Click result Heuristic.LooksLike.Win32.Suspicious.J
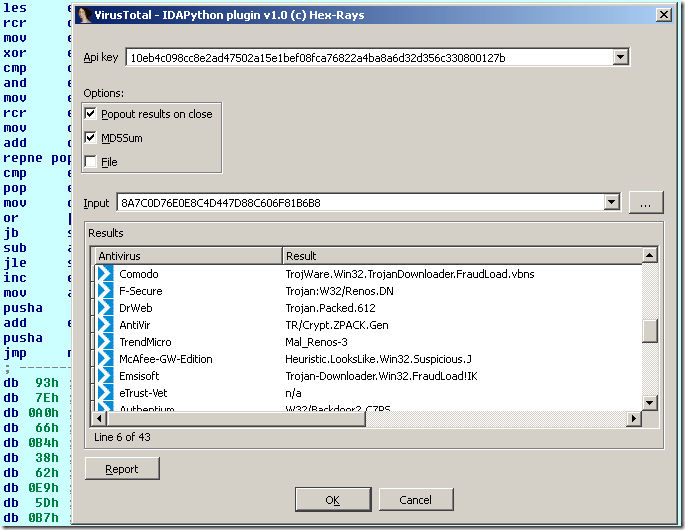Screen dimensions: 685x530 (x=378, y=359)
